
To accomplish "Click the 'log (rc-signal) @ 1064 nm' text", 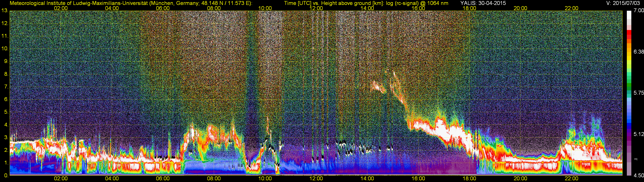I will tap(417, 3).
